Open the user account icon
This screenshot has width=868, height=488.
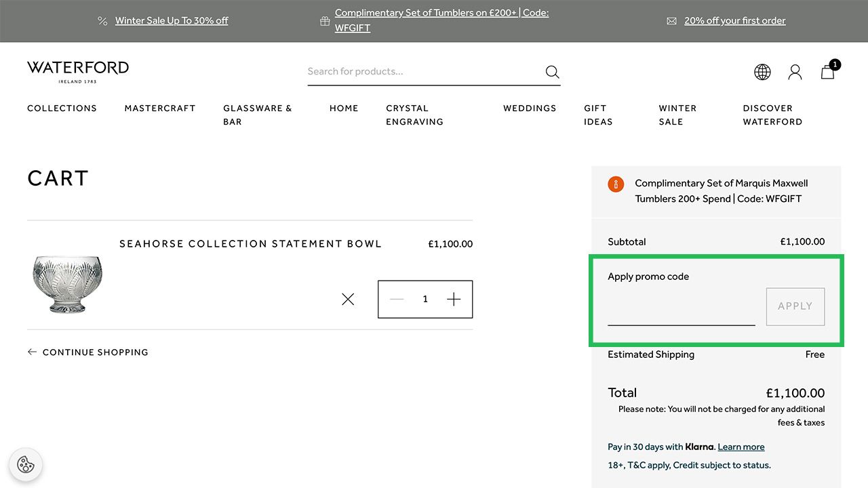(x=795, y=72)
